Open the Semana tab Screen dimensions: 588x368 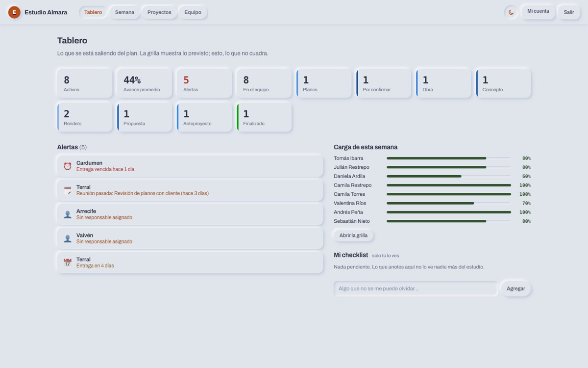point(124,12)
